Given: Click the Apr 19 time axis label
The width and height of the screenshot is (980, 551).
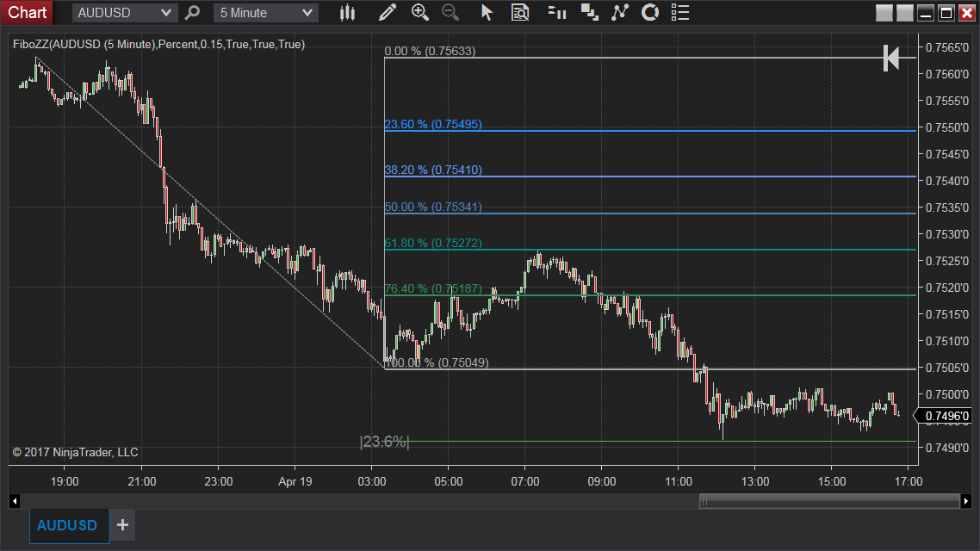Looking at the screenshot, I should point(295,481).
